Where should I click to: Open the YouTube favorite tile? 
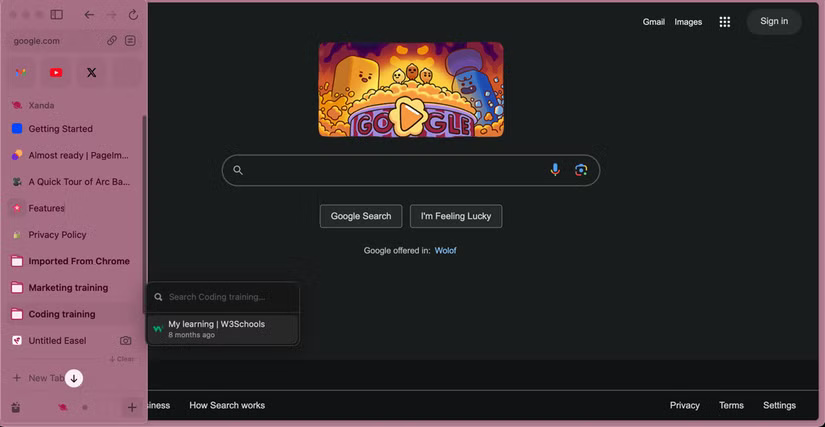coord(56,73)
